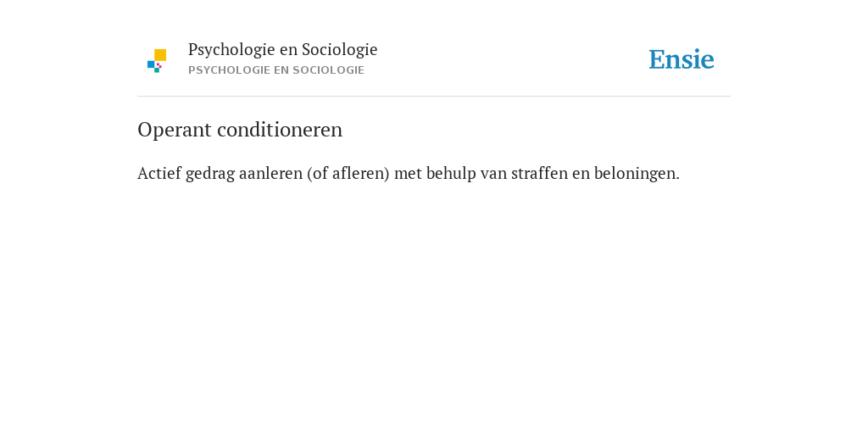868x434 pixels.
Task: Click the word Operant in the heading
Action: click(175, 130)
